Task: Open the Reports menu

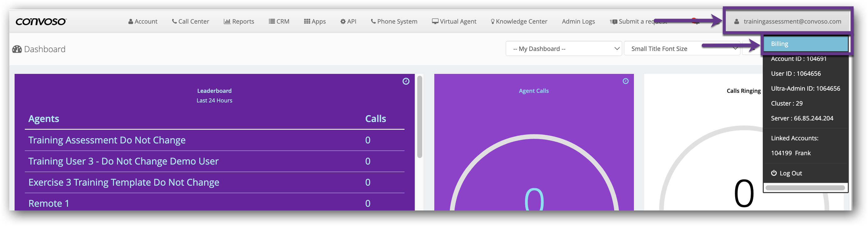Action: [x=239, y=21]
